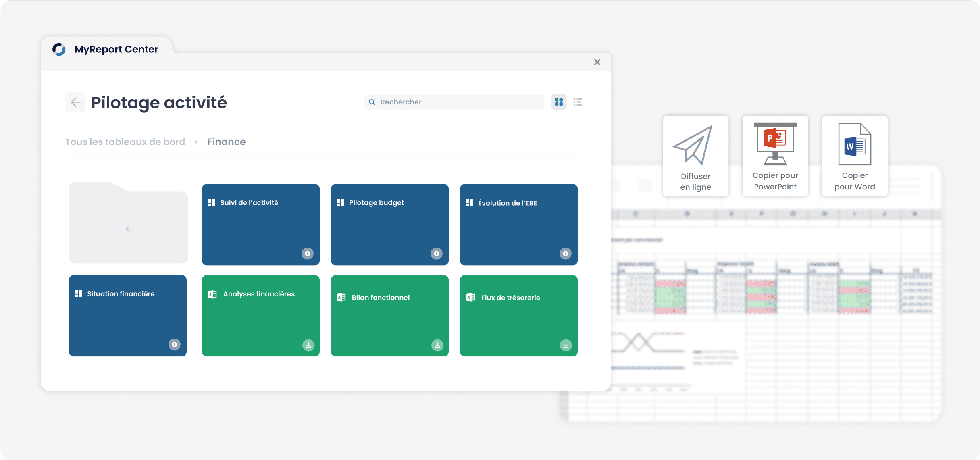This screenshot has height=460, width=980.
Task: Click dashboard icon on Pilotage budget
Action: click(x=340, y=202)
